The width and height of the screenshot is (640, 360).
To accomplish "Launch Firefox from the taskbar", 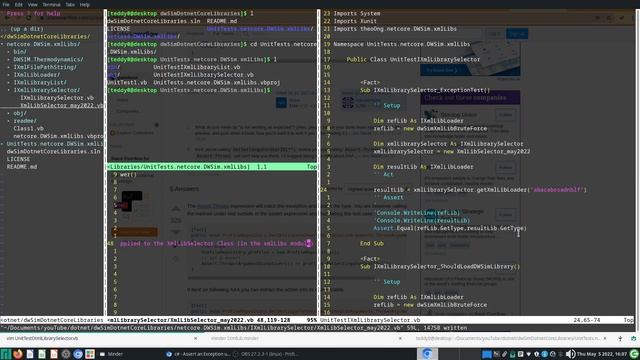I will click(18, 354).
